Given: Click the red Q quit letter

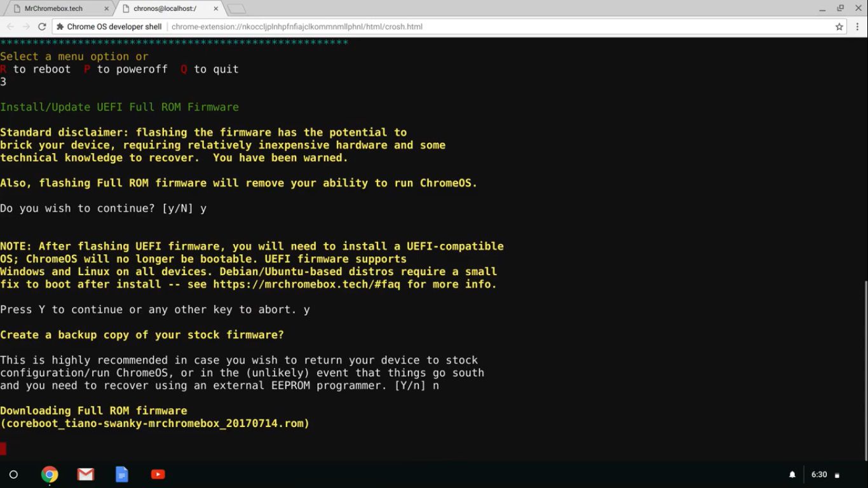Looking at the screenshot, I should (184, 69).
